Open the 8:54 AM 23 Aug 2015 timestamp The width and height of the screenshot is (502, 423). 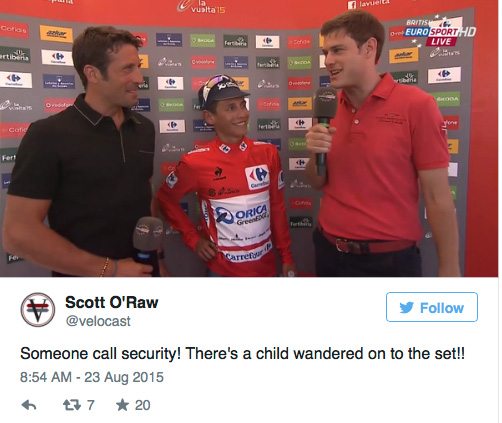click(92, 377)
